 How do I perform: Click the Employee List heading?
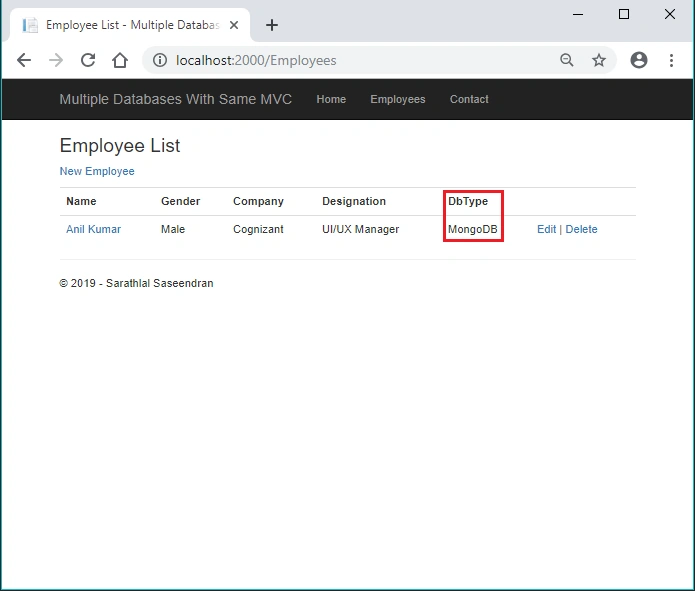pyautogui.click(x=120, y=145)
